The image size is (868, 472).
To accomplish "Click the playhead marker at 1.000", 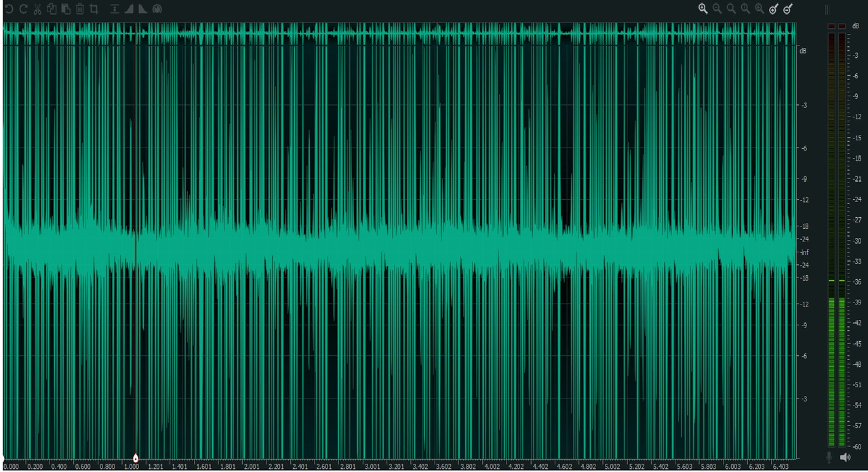I will 136,458.
